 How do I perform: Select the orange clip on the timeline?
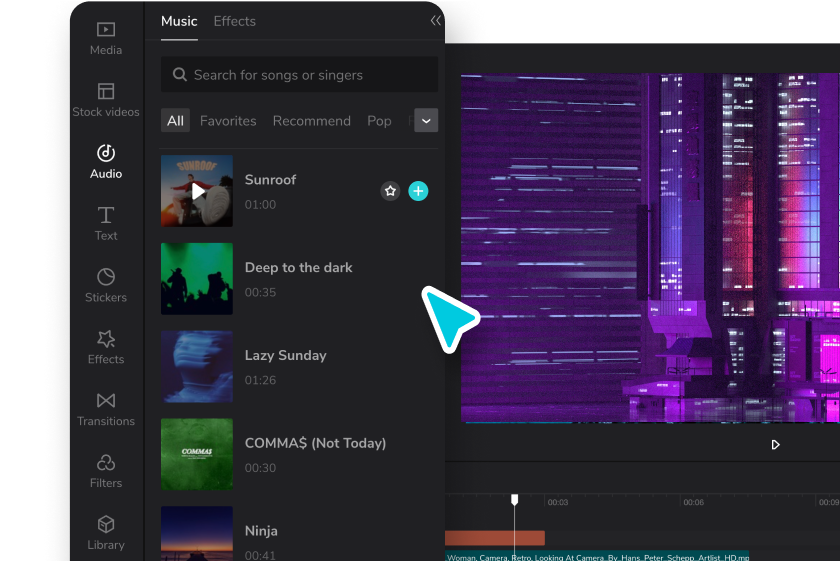[495, 538]
